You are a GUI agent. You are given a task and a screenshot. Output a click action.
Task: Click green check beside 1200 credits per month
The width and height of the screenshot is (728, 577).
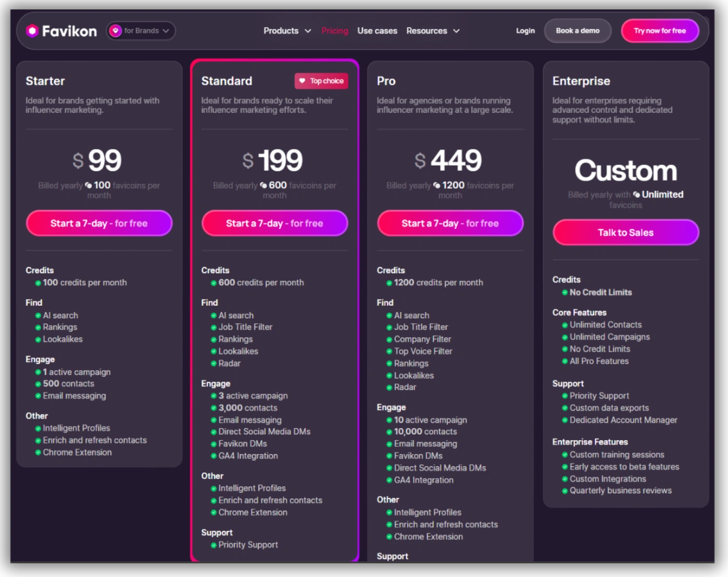389,283
